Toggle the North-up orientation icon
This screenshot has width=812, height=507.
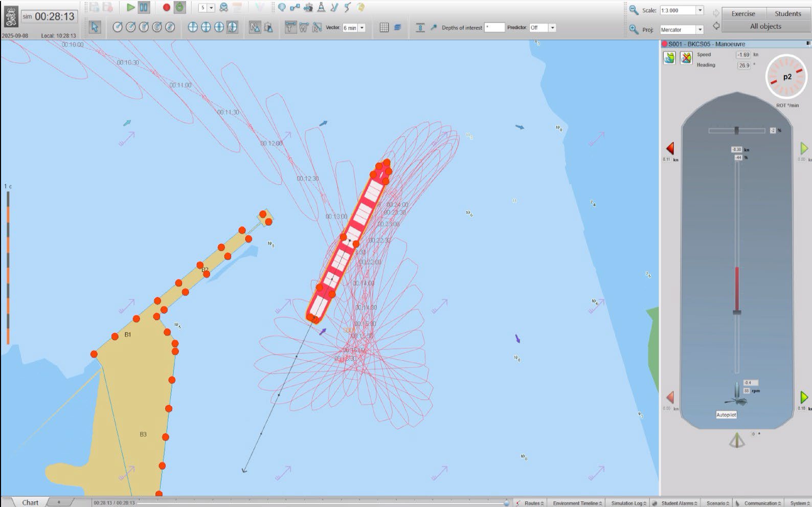pyautogui.click(x=255, y=28)
